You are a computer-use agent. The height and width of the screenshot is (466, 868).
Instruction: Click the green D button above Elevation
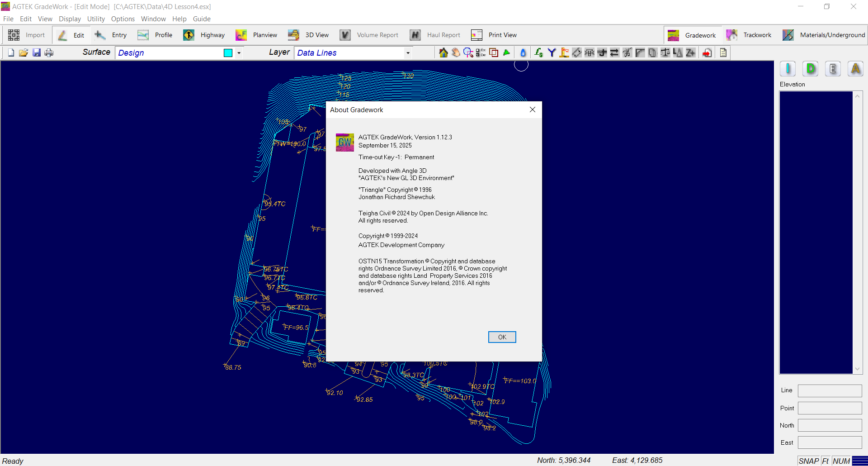coord(811,69)
